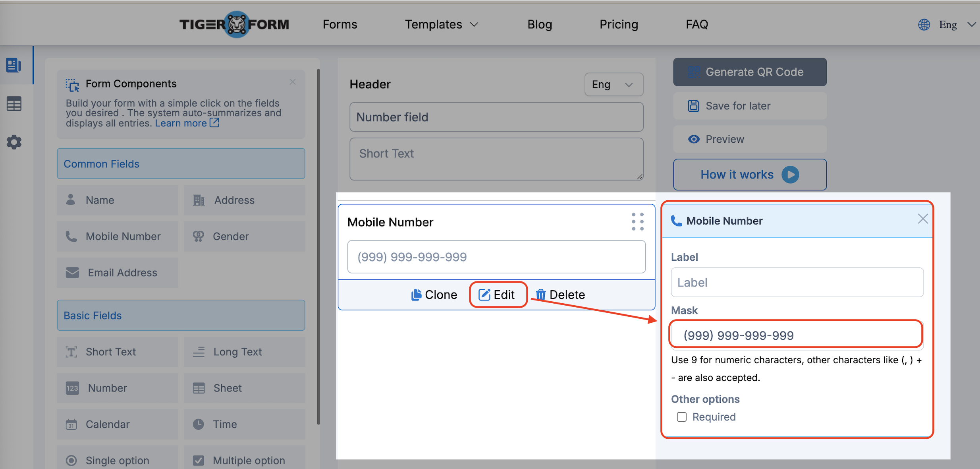This screenshot has height=469, width=980.
Task: Add a Multiple option field
Action: [x=244, y=460]
